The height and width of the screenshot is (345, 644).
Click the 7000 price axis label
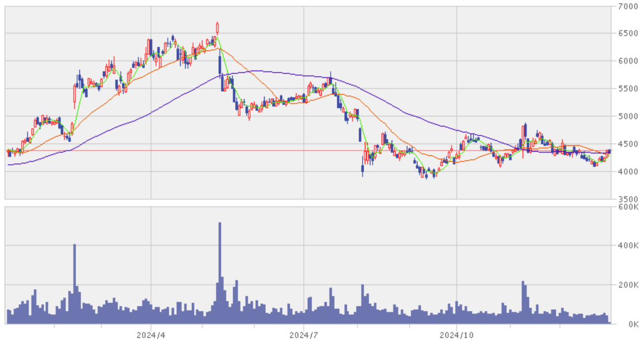[x=627, y=6]
